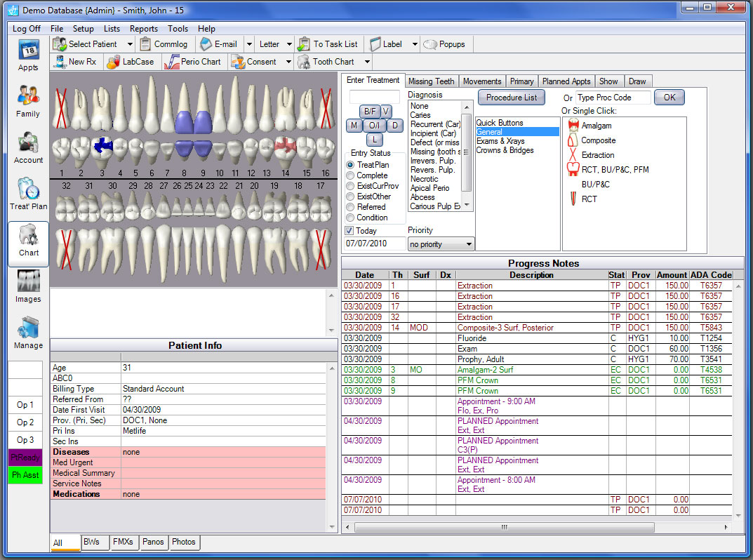Expand the Consent dropdown arrow
The width and height of the screenshot is (753, 560).
click(x=288, y=62)
